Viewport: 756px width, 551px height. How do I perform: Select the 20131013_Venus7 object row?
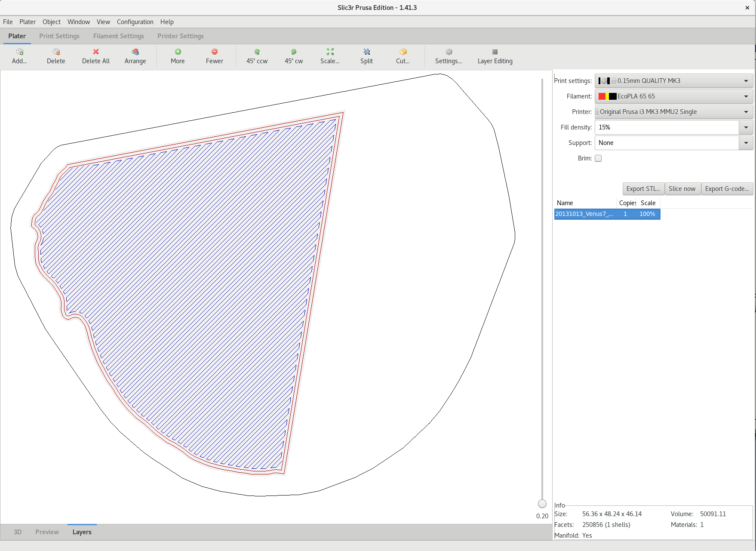point(607,214)
